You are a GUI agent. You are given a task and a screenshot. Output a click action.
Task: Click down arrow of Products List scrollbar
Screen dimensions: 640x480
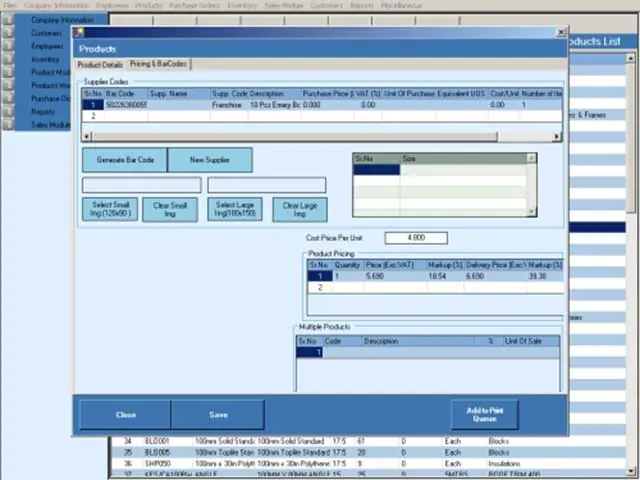pyautogui.click(x=631, y=471)
